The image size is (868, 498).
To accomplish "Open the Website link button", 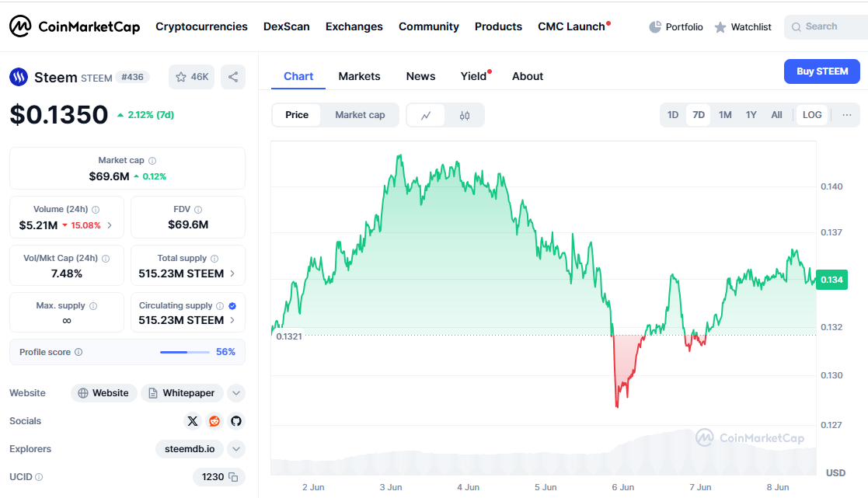I will [x=104, y=393].
